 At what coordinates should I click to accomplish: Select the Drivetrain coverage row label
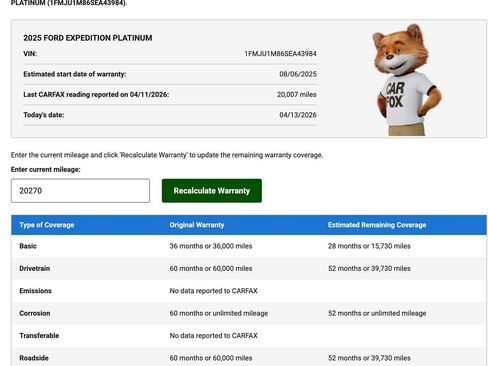click(35, 268)
